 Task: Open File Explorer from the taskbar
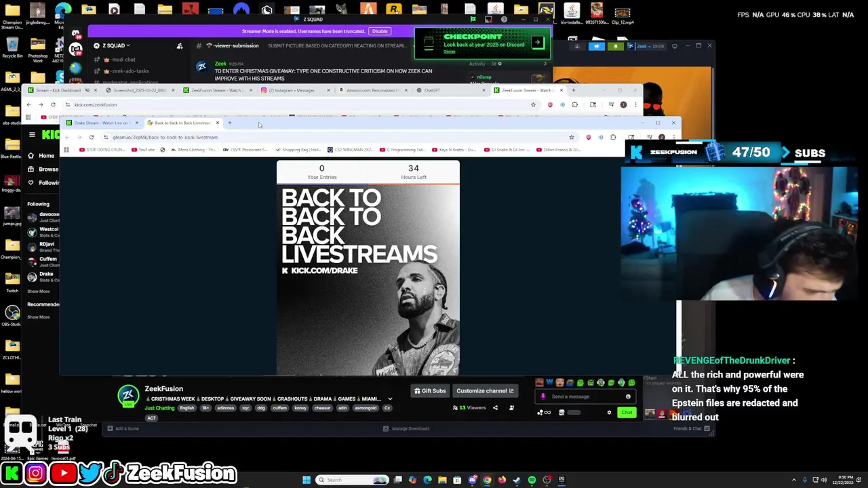pos(442,480)
